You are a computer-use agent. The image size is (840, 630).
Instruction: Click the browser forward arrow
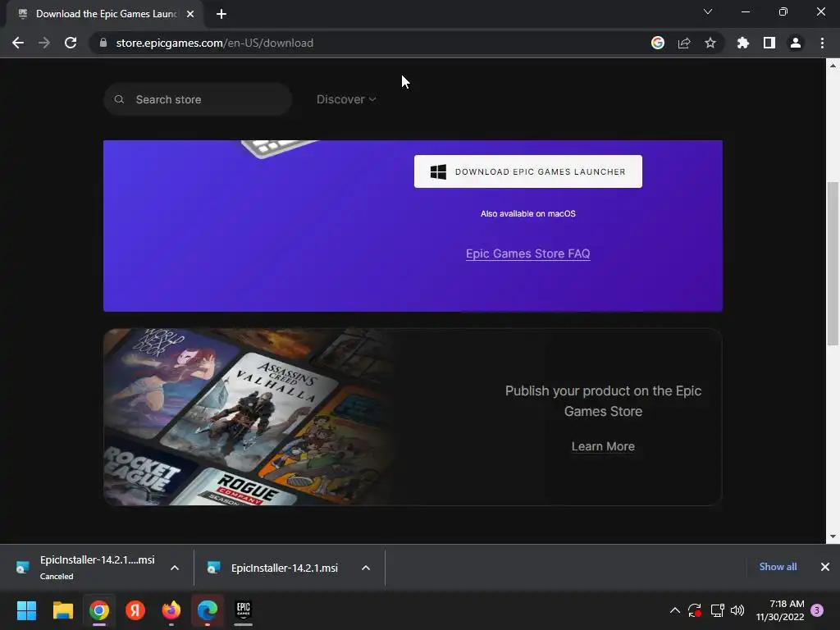pos(44,43)
